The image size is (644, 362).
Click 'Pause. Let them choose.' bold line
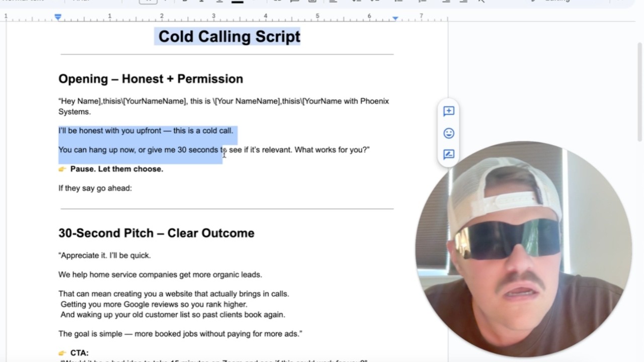(117, 169)
